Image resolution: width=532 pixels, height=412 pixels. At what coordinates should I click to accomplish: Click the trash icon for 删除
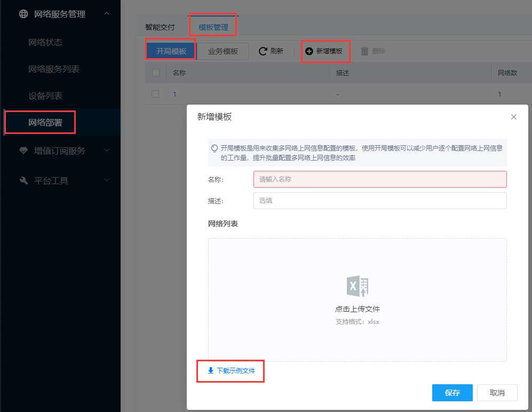pos(364,51)
